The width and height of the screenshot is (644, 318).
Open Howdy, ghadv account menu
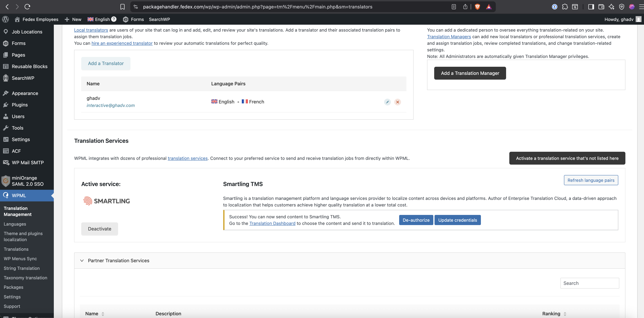[x=623, y=19]
